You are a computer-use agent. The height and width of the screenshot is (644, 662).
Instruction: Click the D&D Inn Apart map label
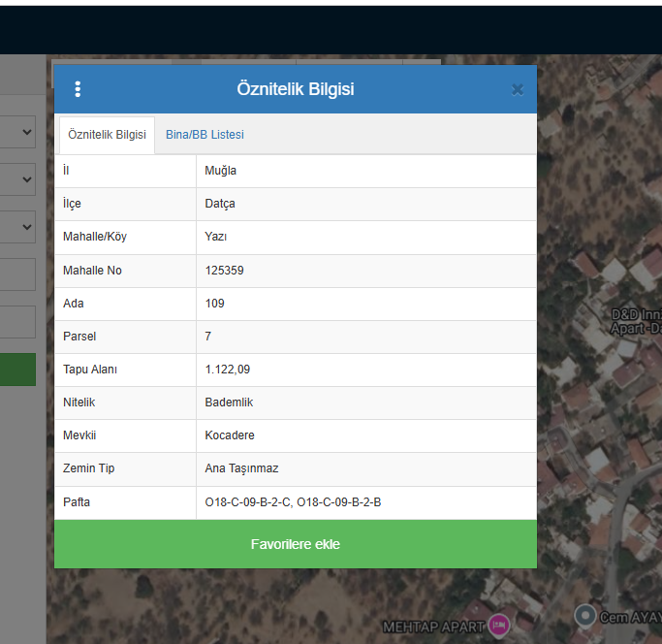coord(636,322)
